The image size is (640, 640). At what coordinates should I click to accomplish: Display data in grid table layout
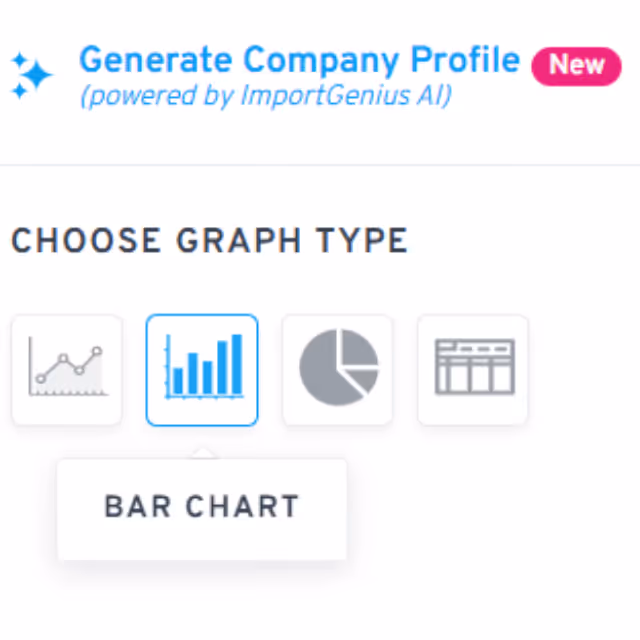[473, 370]
